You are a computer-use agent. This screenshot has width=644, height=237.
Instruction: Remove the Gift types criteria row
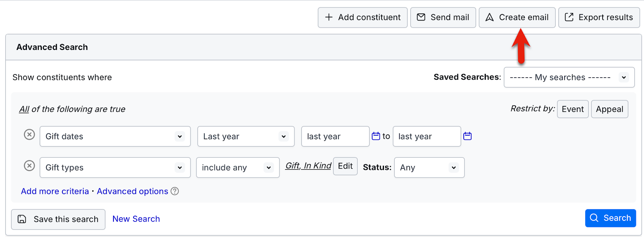[x=29, y=165]
